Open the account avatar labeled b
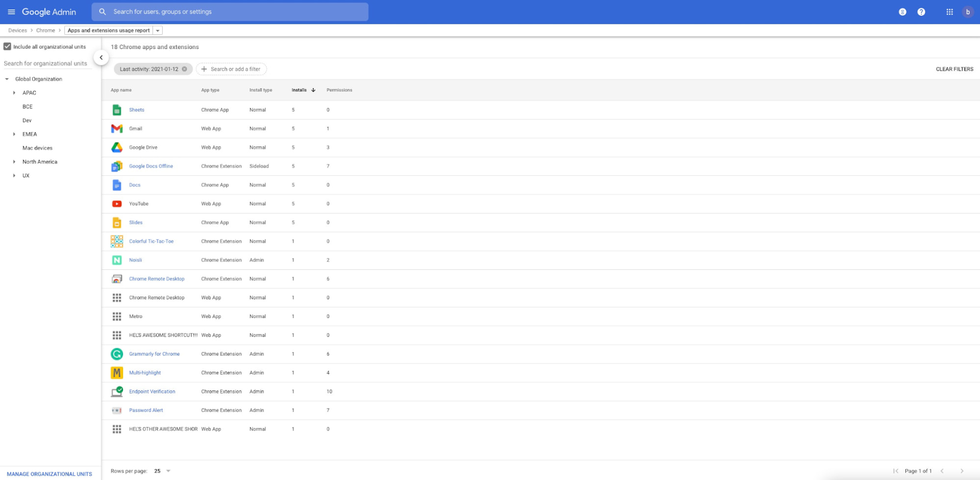Image resolution: width=980 pixels, height=480 pixels. point(967,12)
